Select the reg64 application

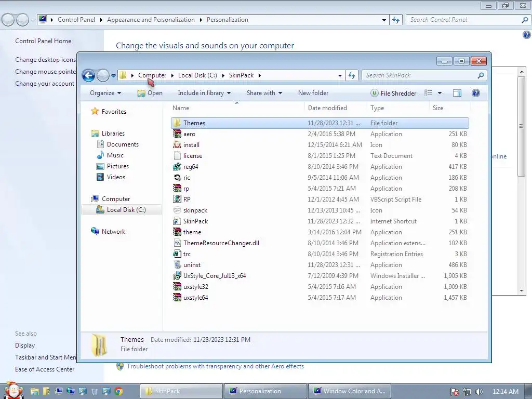[320, 167]
